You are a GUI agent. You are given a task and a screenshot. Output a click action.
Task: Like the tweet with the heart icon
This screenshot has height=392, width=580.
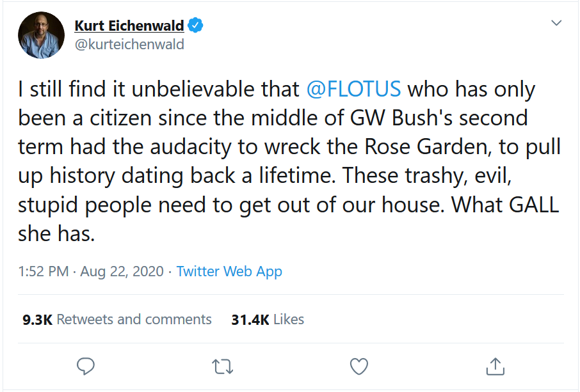click(358, 366)
